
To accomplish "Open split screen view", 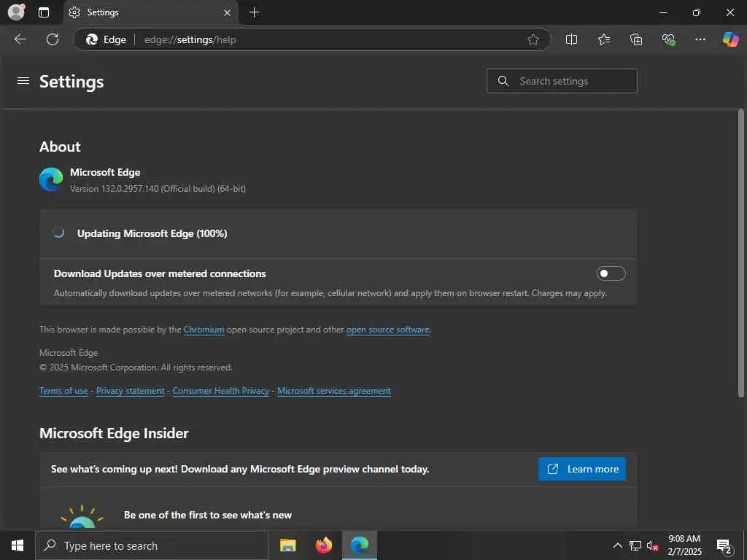I will tap(571, 39).
